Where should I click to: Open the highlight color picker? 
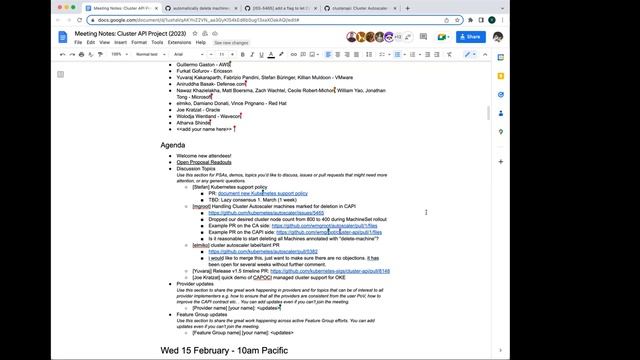(281, 54)
